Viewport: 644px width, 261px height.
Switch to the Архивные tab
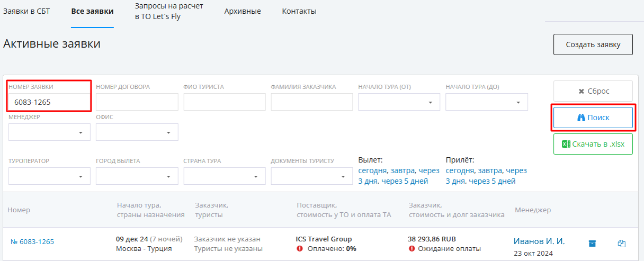pos(243,11)
